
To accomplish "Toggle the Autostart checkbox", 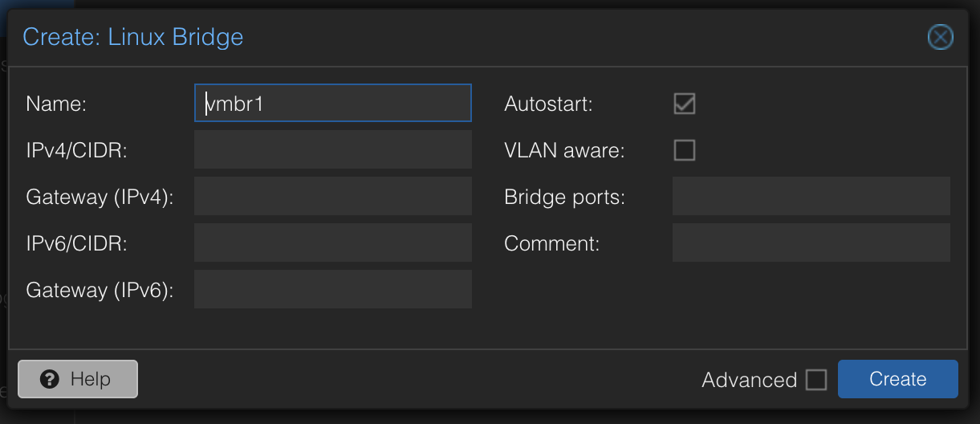I will pyautogui.click(x=684, y=104).
